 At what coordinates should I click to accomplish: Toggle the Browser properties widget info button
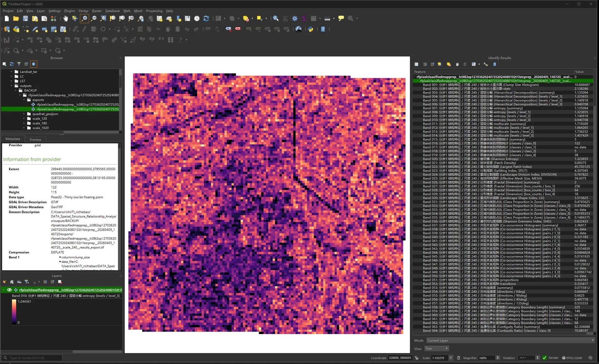click(x=34, y=64)
